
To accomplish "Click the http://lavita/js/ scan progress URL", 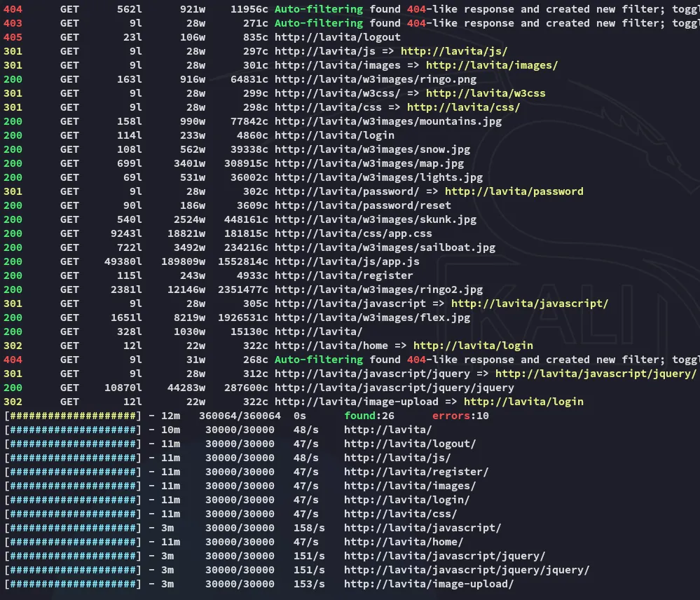I will click(397, 458).
